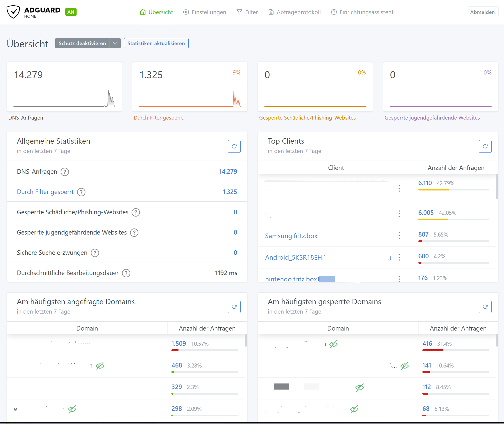This screenshot has height=424, width=504.
Task: Open the Übersicht tab
Action: tap(156, 12)
